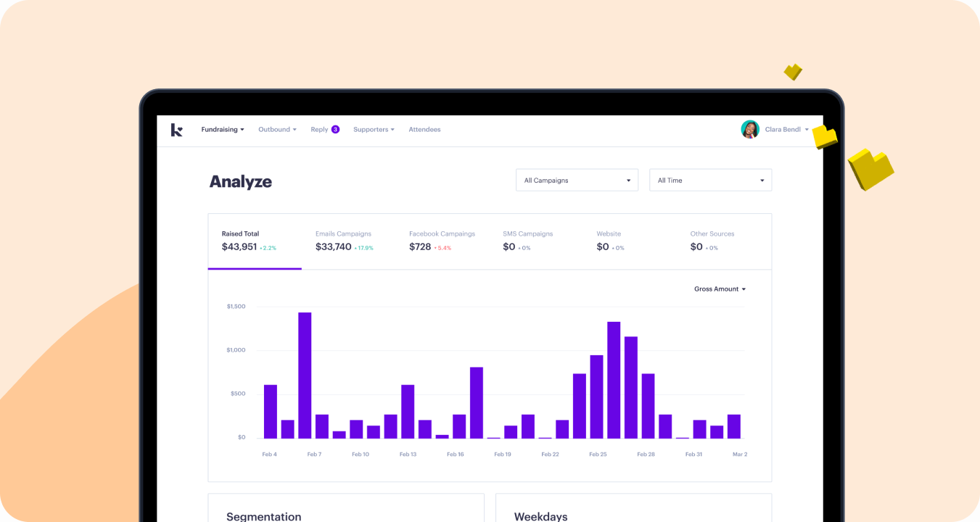The width and height of the screenshot is (980, 522).
Task: Click the Keela logo in the navbar
Action: (176, 130)
